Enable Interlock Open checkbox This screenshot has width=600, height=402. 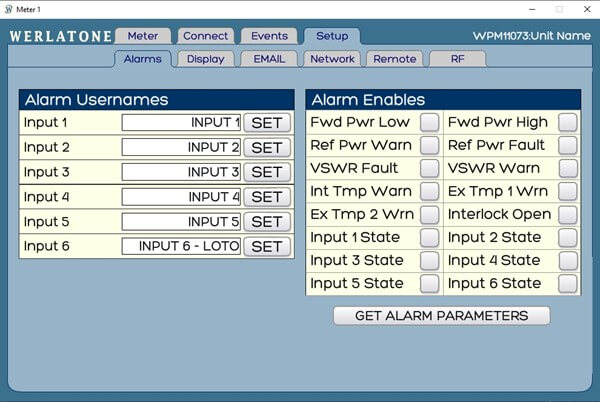(x=567, y=215)
